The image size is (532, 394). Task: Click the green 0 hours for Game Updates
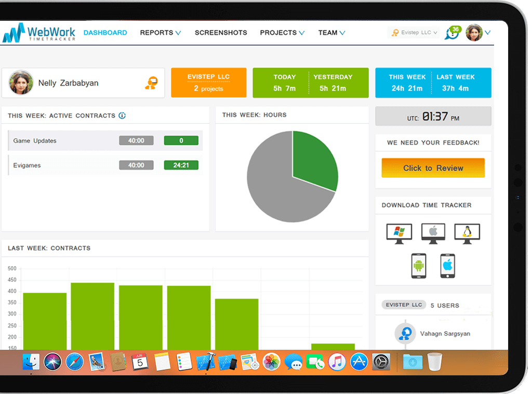pos(181,140)
